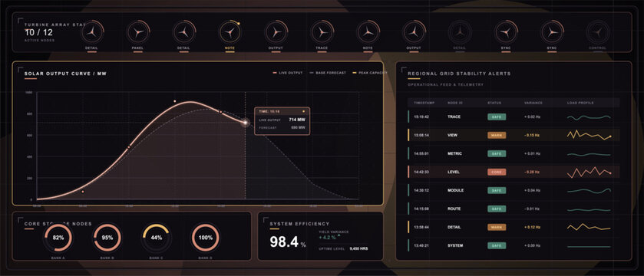This screenshot has height=276, width=644.
Task: Click the Bank C 44% storage ring
Action: point(156,238)
